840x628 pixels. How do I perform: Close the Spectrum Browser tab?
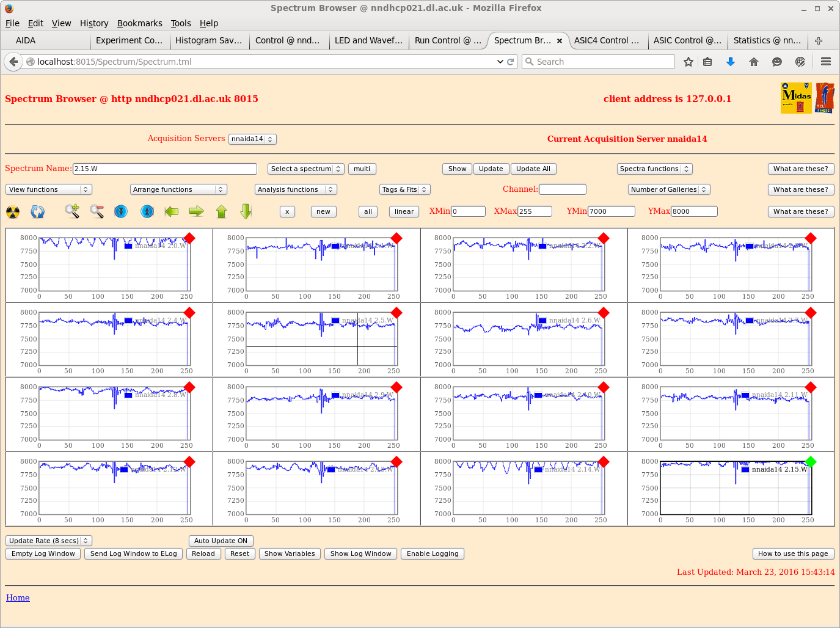tap(560, 41)
